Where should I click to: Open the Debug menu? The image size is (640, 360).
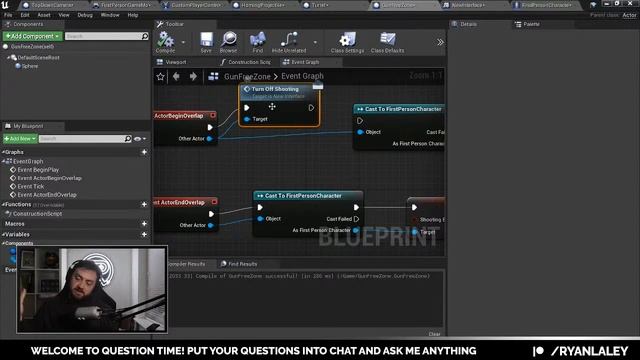pos(85,15)
